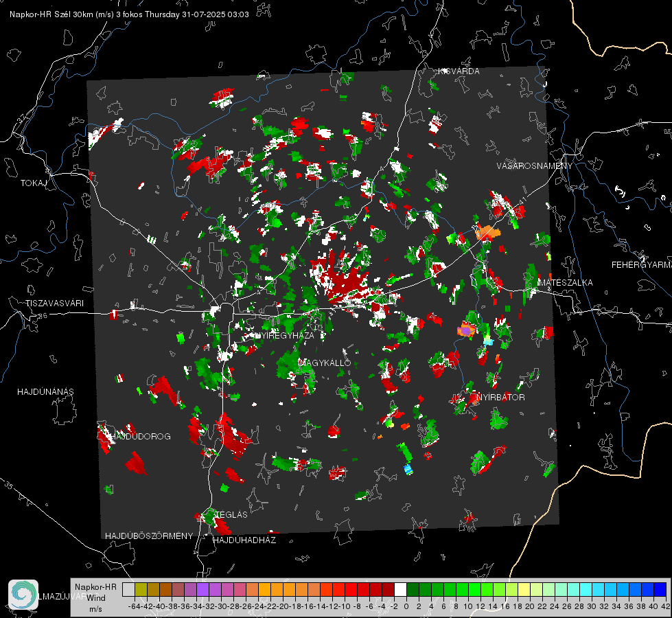Viewport: 672px width, 618px height.
Task: Click the dark blue last legend swatch
Action: point(660,590)
